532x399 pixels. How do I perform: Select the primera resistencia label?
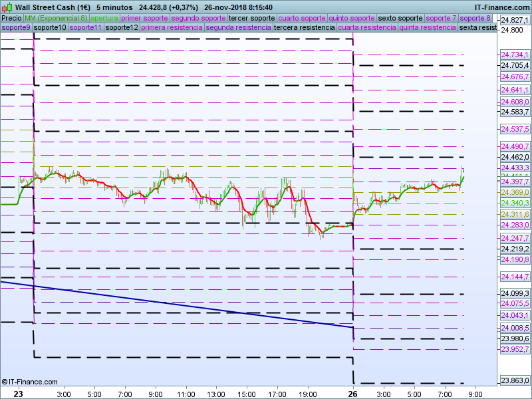(172, 27)
